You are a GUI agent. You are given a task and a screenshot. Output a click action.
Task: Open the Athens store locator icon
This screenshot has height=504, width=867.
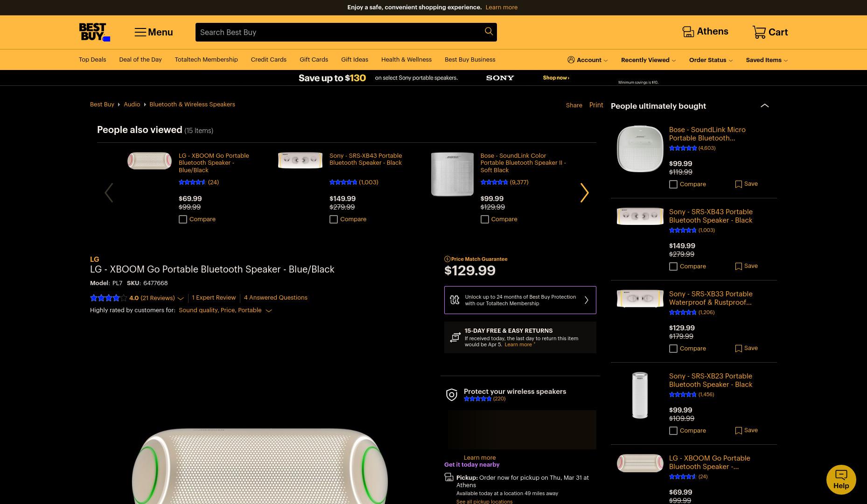point(688,32)
